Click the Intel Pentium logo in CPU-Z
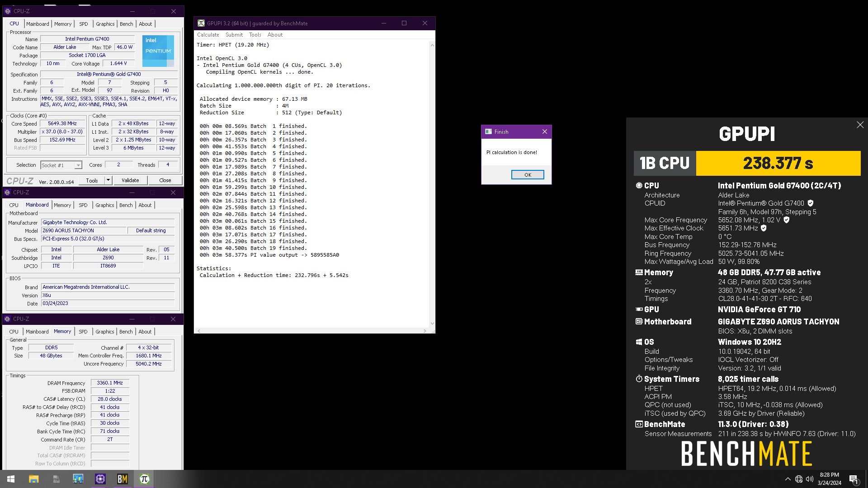Viewport: 868px width, 488px height. point(158,51)
